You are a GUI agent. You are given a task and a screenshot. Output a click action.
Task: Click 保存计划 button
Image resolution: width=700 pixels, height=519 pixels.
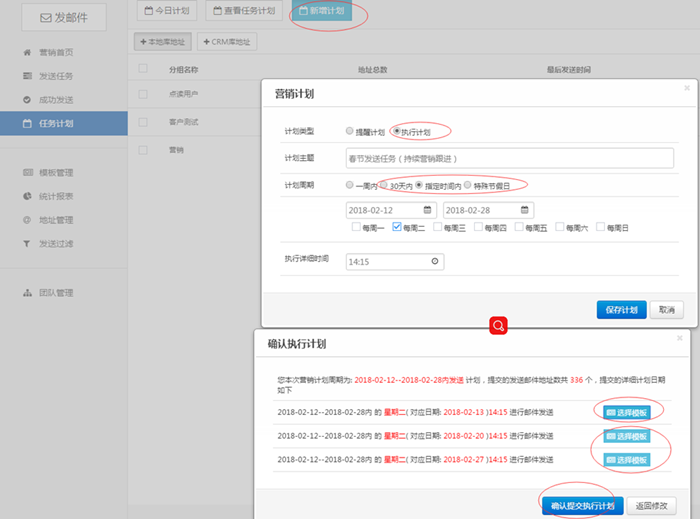tap(621, 310)
